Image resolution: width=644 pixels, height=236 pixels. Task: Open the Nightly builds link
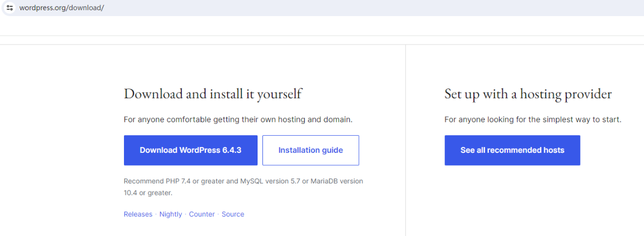(x=171, y=214)
